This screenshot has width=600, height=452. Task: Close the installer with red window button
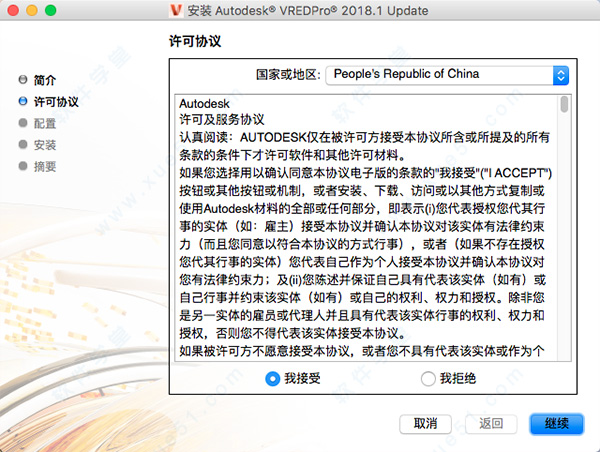(13, 10)
